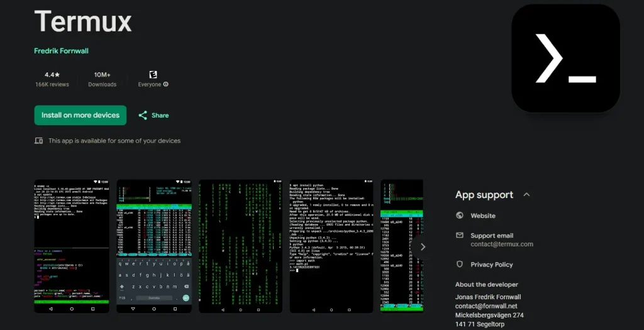644x330 pixels.
Task: Click the Termux terminal prompt app icon
Action: click(x=565, y=58)
